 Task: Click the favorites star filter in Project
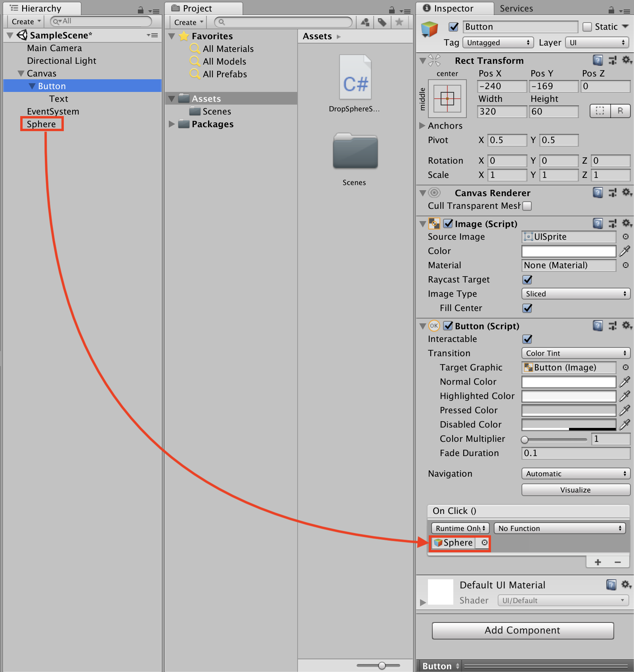399,22
